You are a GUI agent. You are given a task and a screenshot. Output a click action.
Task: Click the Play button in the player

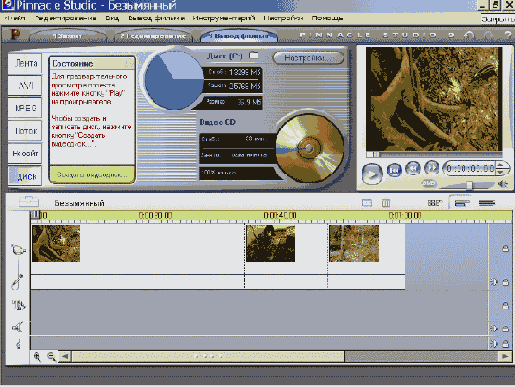pyautogui.click(x=372, y=173)
